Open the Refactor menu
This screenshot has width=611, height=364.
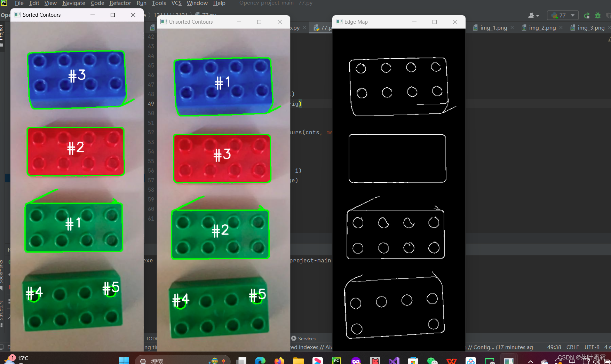pos(120,3)
